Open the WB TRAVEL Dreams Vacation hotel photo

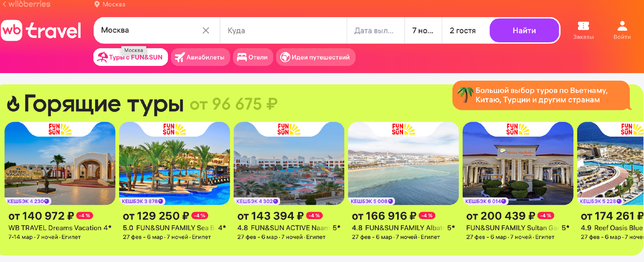tap(60, 163)
